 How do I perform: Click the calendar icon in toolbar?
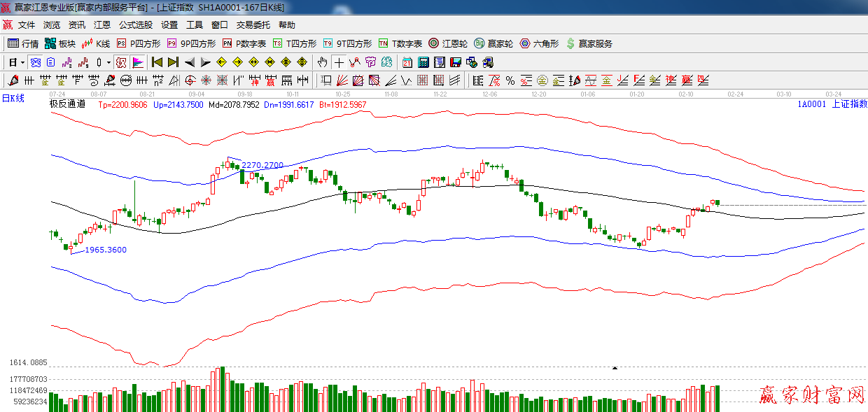(407, 62)
